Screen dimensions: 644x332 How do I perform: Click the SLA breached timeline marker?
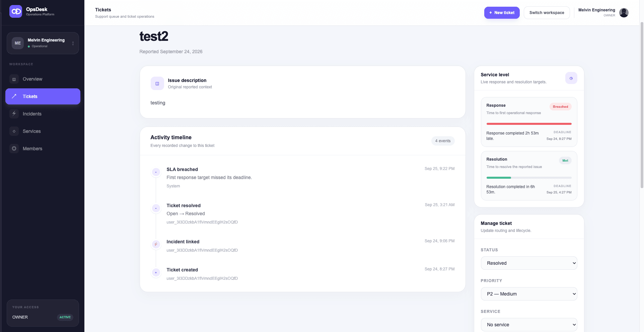tap(156, 172)
